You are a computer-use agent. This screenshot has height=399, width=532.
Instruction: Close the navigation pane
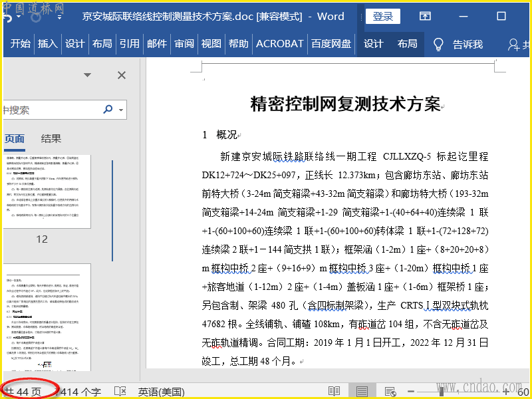122,75
